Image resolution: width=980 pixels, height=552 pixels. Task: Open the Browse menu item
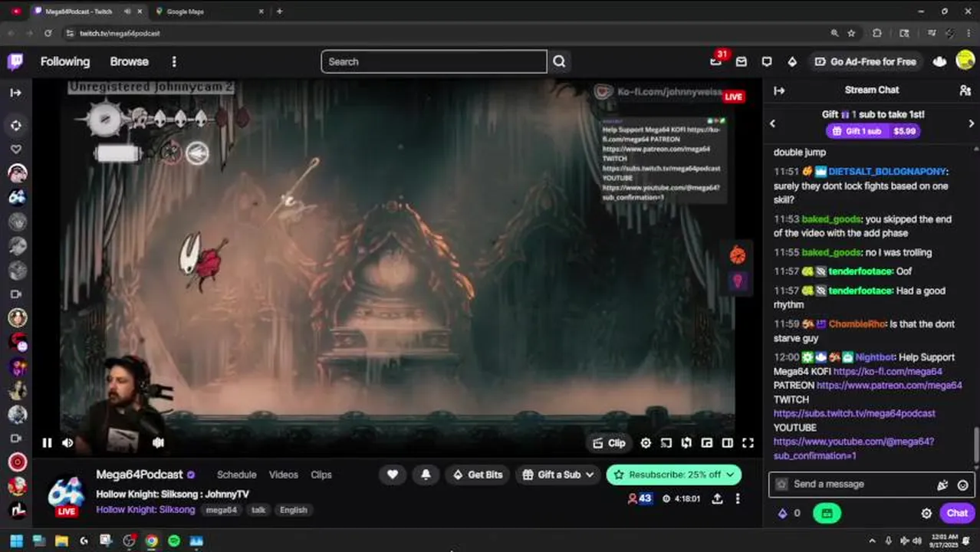[x=129, y=61]
